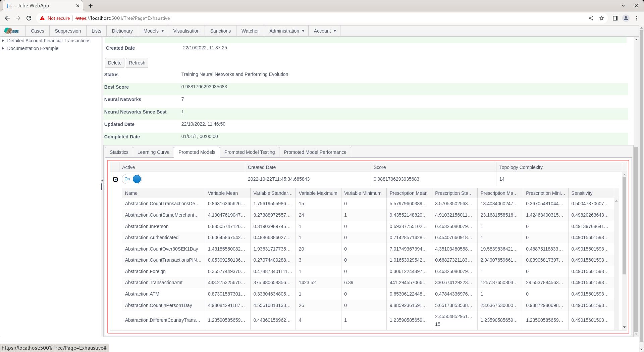Open the tab search chevron

pyautogui.click(x=623, y=6)
